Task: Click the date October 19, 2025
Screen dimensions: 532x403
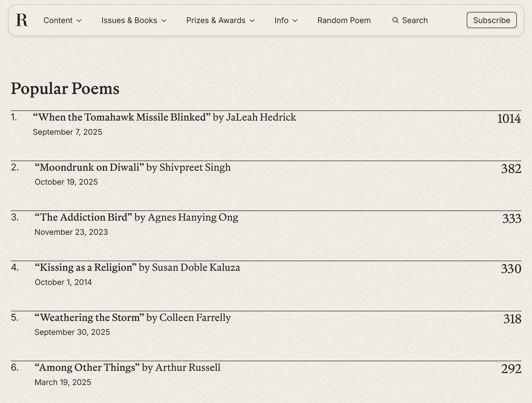Action: click(66, 182)
